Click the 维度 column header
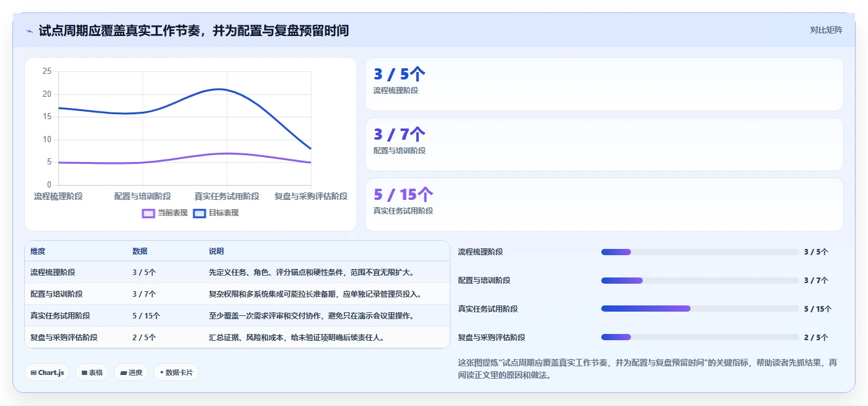Viewport: 868px width, 406px height. pyautogui.click(x=38, y=251)
